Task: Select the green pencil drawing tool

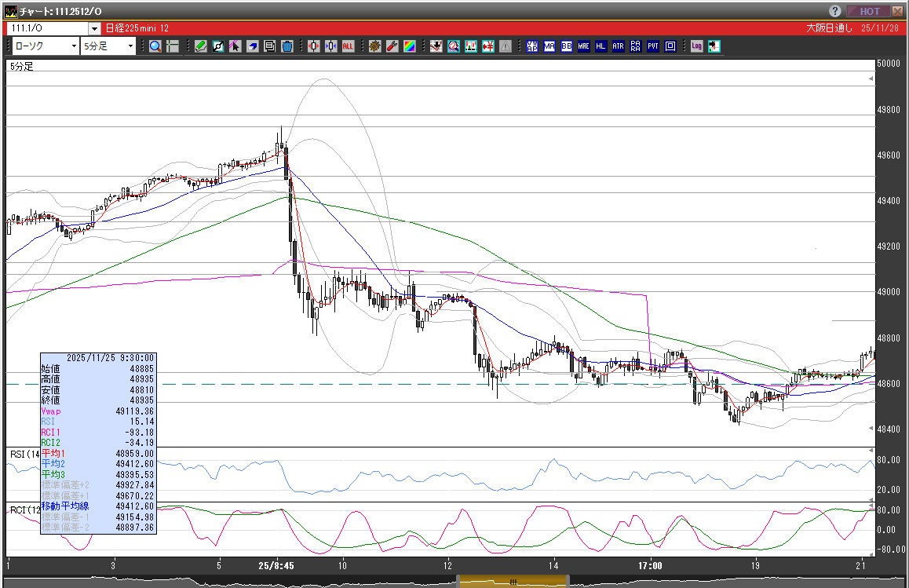Action: click(x=201, y=46)
